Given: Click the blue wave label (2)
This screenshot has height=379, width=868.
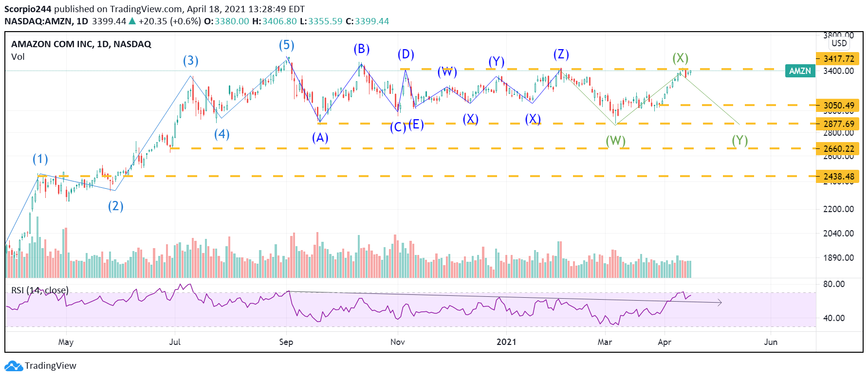Looking at the screenshot, I should coord(116,206).
